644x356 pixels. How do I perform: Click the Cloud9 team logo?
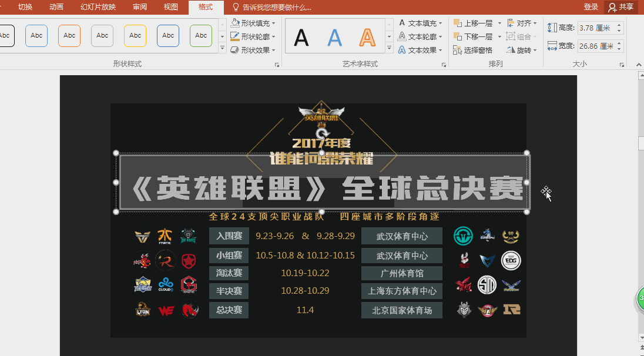coord(166,284)
